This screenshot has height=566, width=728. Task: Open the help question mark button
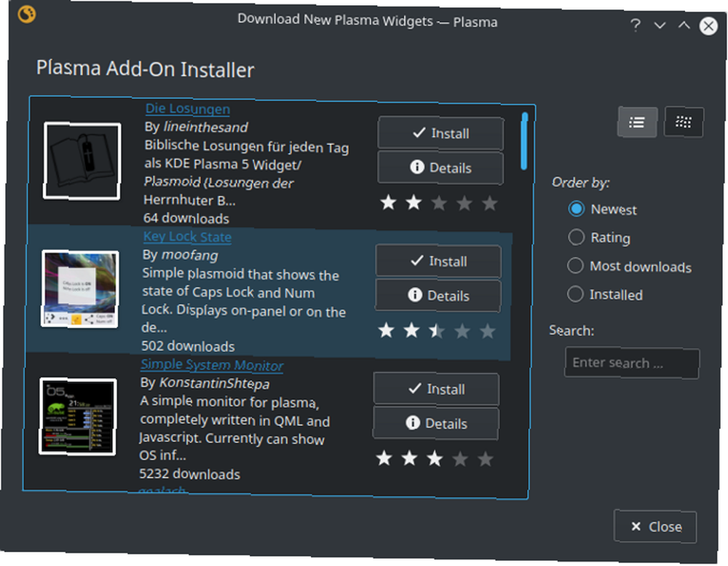635,24
